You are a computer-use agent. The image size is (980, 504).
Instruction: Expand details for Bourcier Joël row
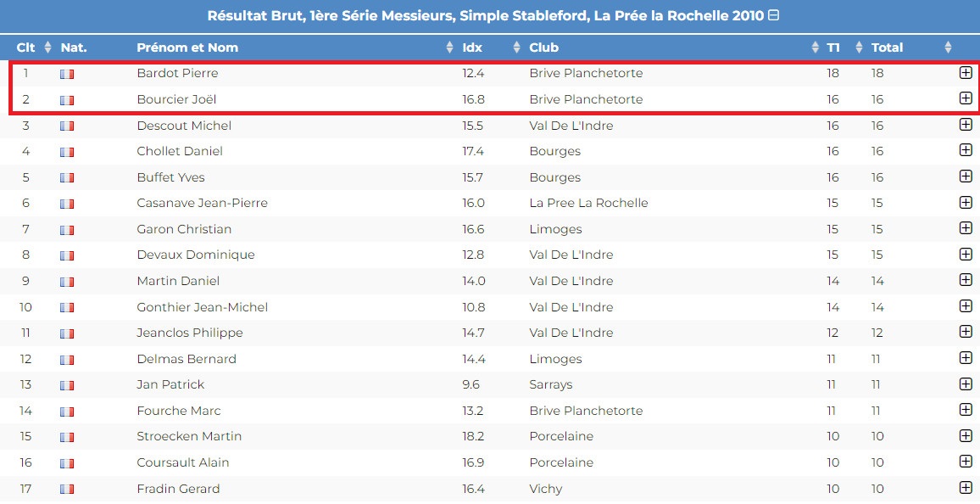(x=966, y=98)
